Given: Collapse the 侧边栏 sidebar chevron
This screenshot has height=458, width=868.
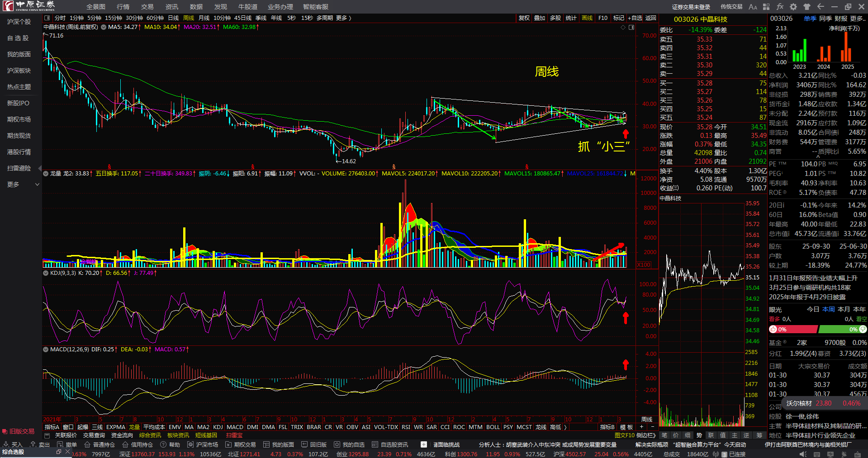Looking at the screenshot, I should pyautogui.click(x=655, y=435).
